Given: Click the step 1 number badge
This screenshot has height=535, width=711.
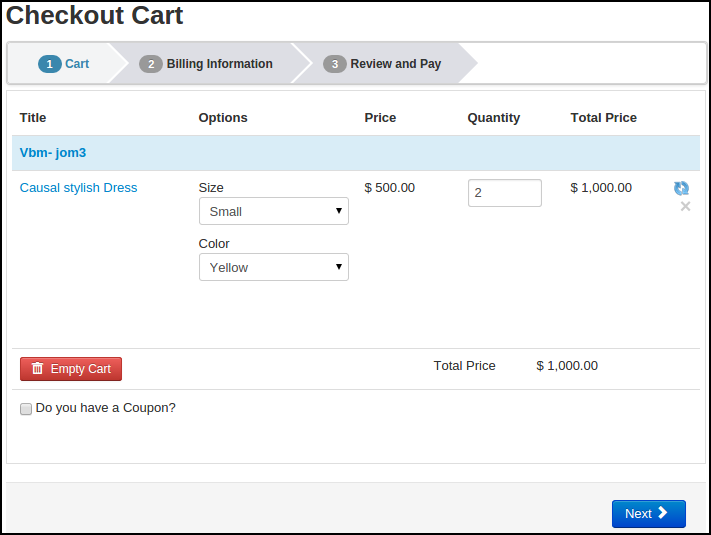Looking at the screenshot, I should click(49, 64).
